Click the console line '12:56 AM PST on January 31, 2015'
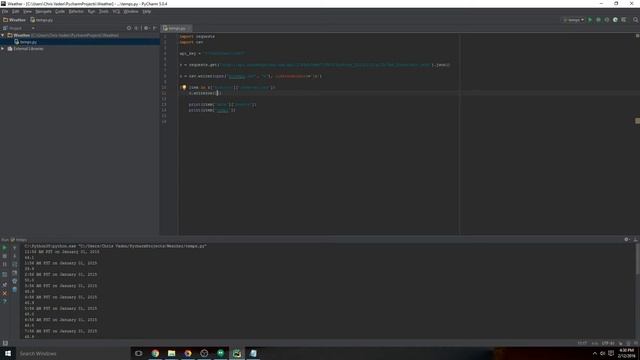Screen dimensions: 640x360 62,252
